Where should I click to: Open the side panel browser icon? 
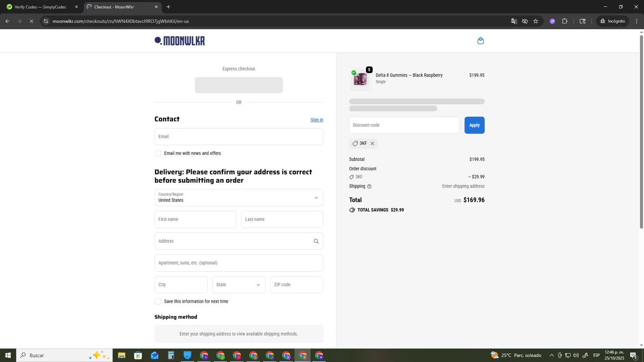pos(583,21)
